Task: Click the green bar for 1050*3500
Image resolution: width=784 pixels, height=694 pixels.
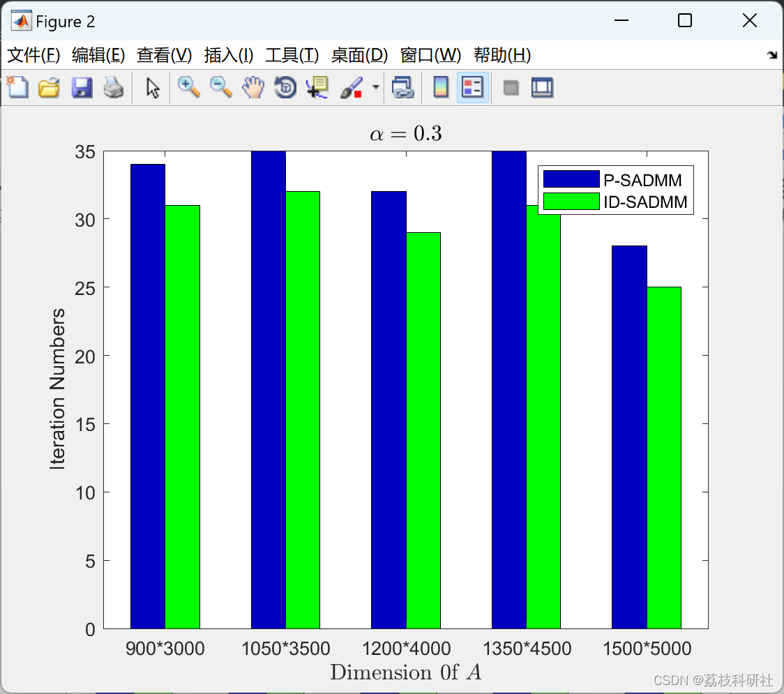Action: click(303, 410)
